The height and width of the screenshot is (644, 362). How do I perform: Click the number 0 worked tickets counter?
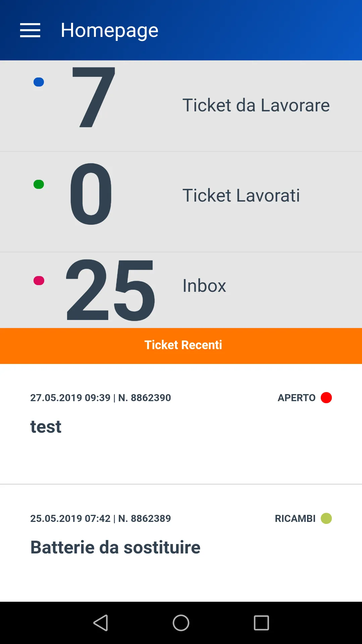pos(91,194)
